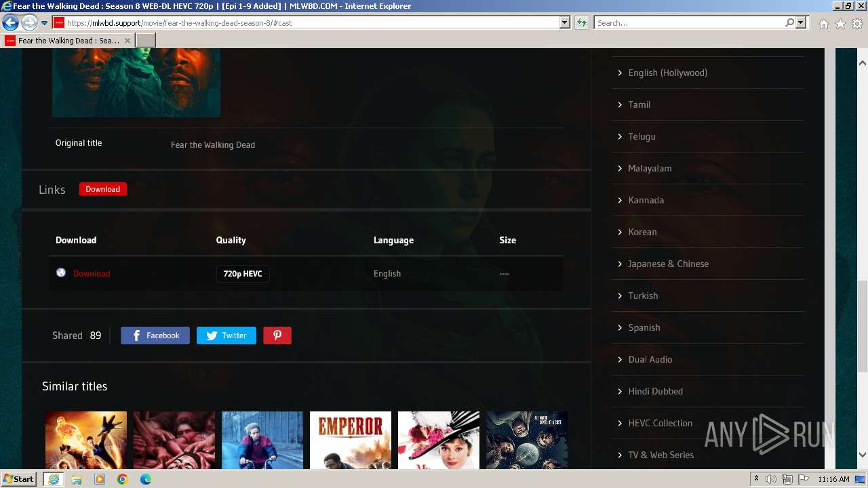Click the red pile of bodies poster

click(174, 440)
